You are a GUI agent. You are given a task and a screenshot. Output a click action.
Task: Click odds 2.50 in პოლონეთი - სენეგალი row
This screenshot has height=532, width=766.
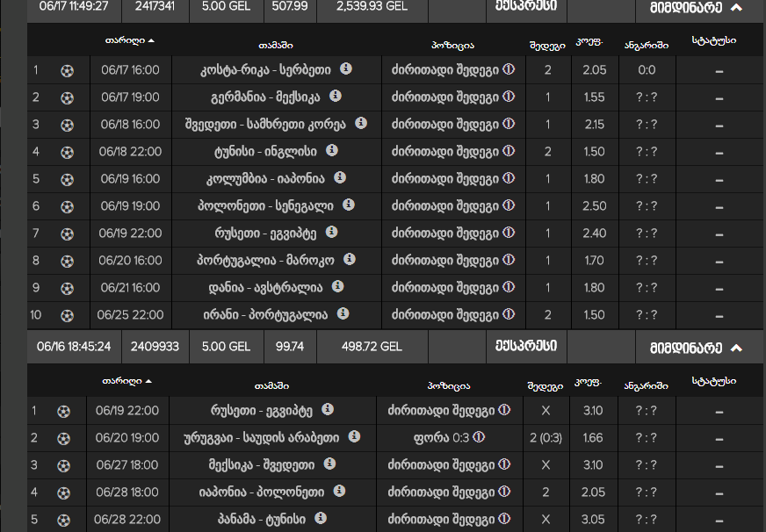point(594,206)
